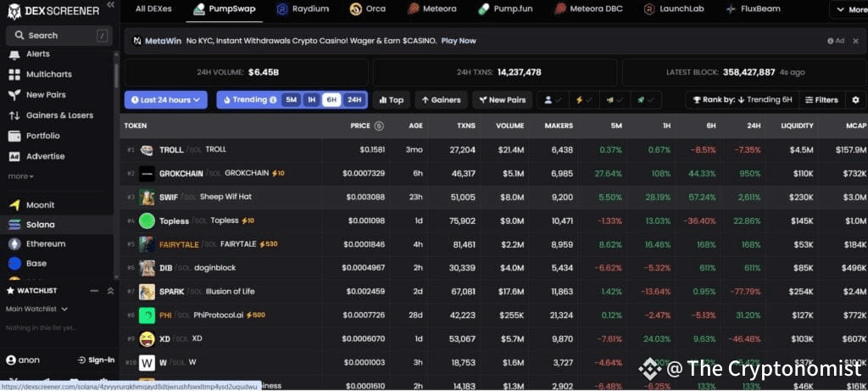Toggle the boosted (lightning) filter
This screenshot has width=868, height=391.
584,100
